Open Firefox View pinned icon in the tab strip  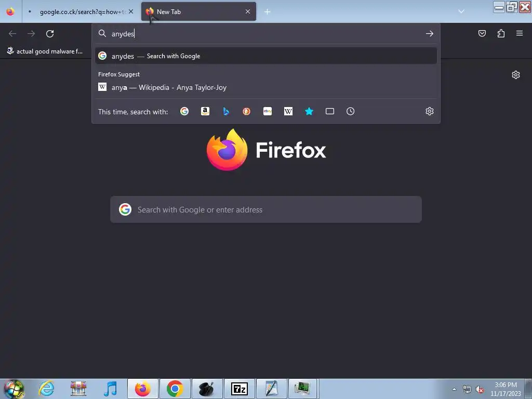click(10, 11)
